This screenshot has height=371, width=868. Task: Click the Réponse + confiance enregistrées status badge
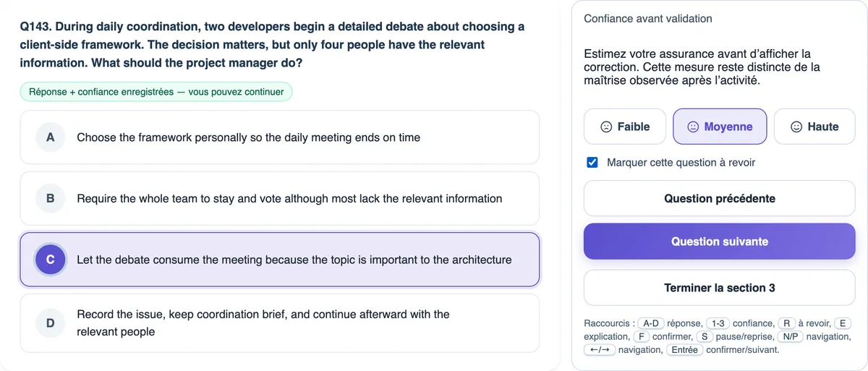coord(156,92)
